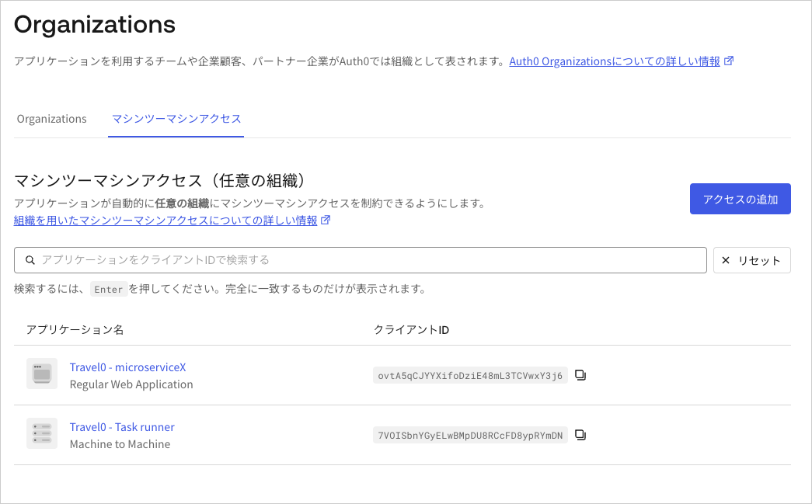Image resolution: width=812 pixels, height=504 pixels.
Task: Click client ID ovtA5qCJYYXifoDziE48mL3TCVwxY3j6
Action: pyautogui.click(x=470, y=376)
